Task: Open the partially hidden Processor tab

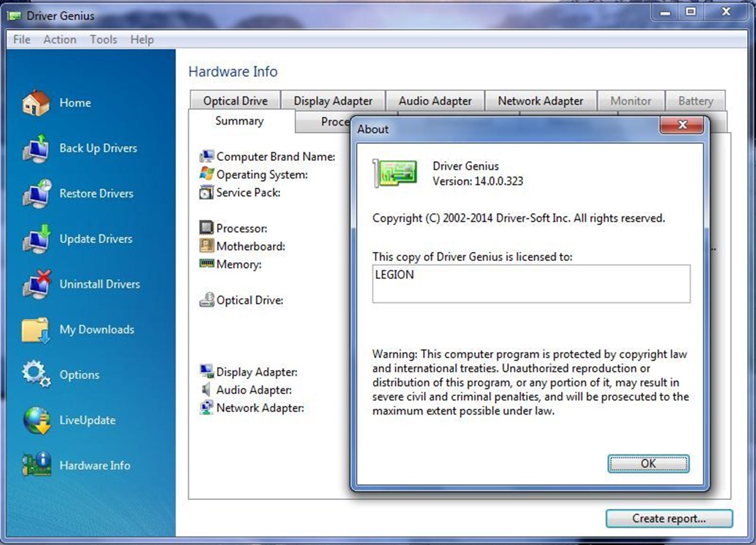Action: coord(323,122)
